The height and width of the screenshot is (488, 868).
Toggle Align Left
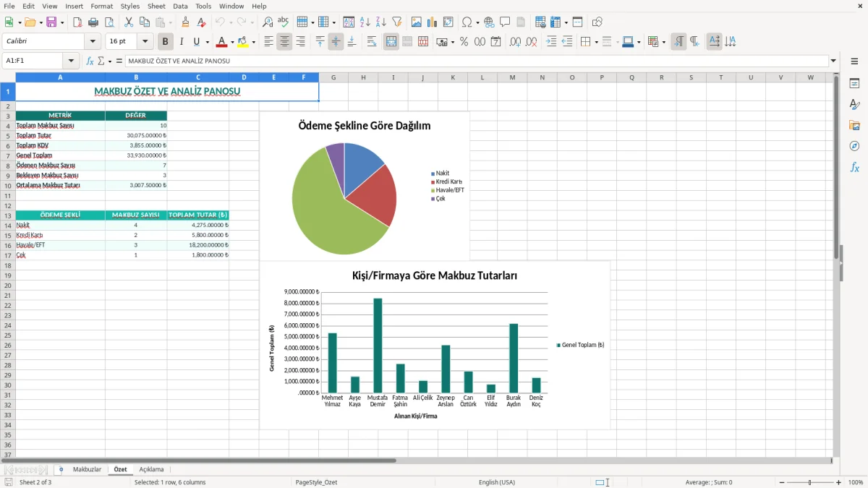[x=268, y=42]
